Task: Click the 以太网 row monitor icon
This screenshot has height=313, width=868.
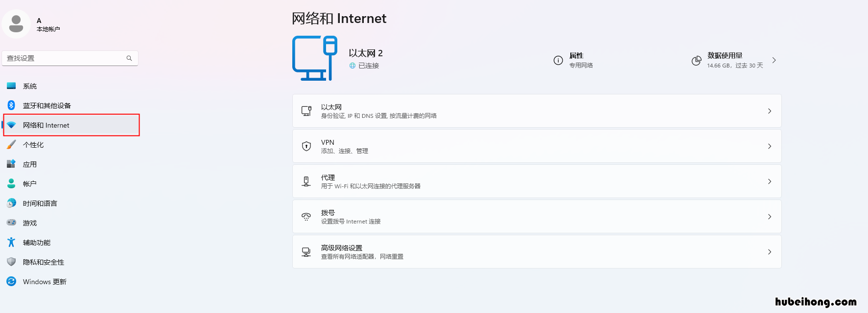Action: point(306,111)
